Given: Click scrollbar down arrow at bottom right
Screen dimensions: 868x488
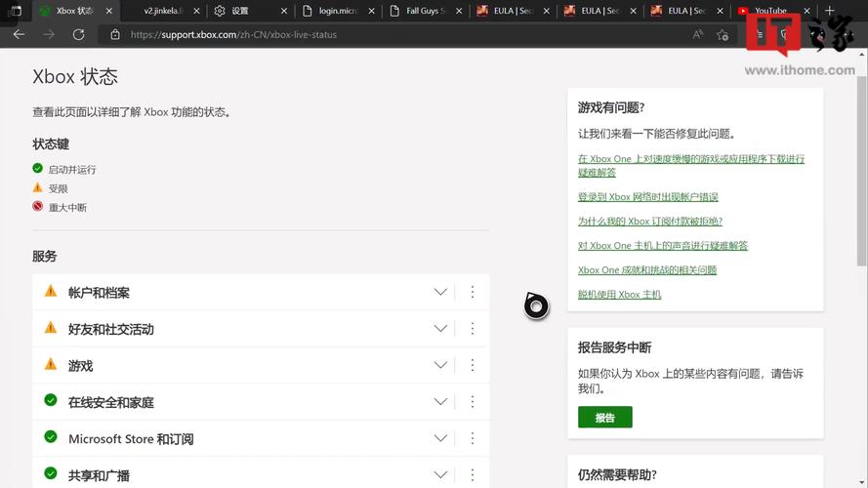Looking at the screenshot, I should click(862, 483).
